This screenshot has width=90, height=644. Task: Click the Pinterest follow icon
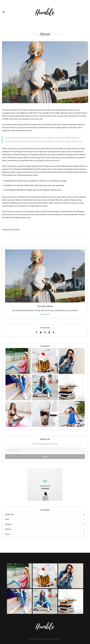point(49,332)
